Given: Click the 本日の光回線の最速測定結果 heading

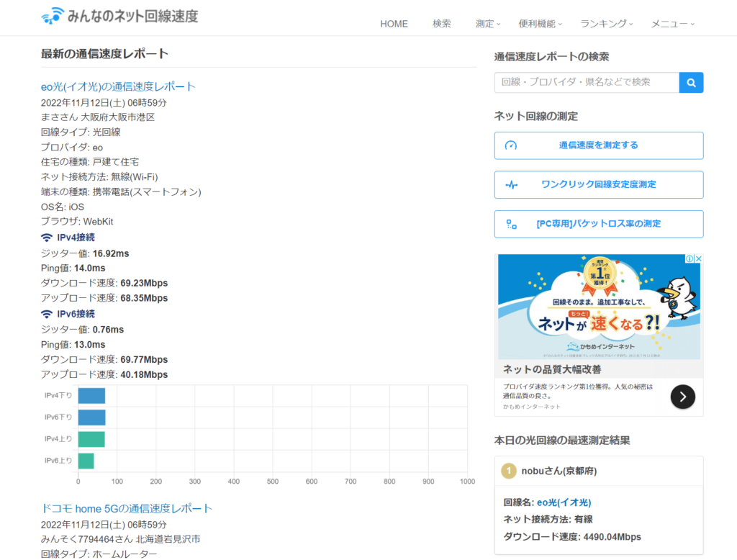Looking at the screenshot, I should click(x=562, y=441).
